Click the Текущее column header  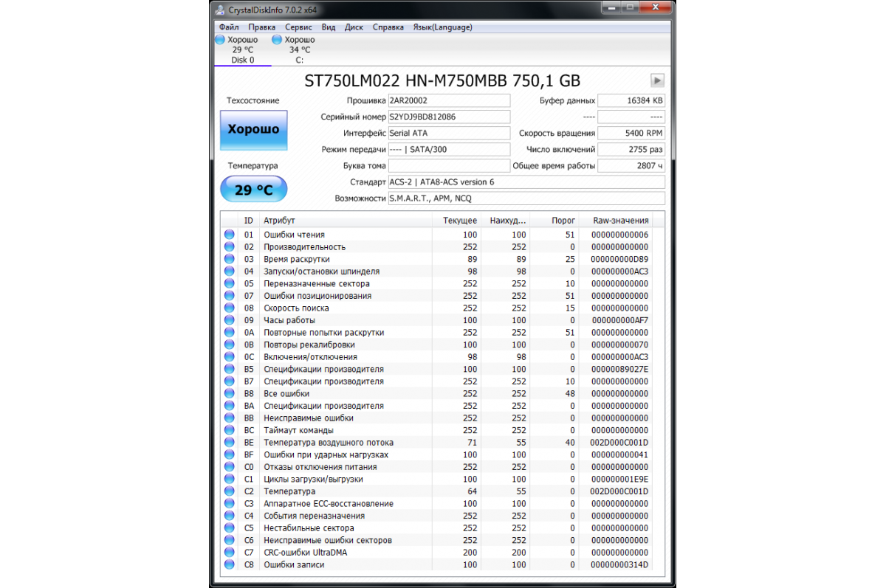coord(456,220)
